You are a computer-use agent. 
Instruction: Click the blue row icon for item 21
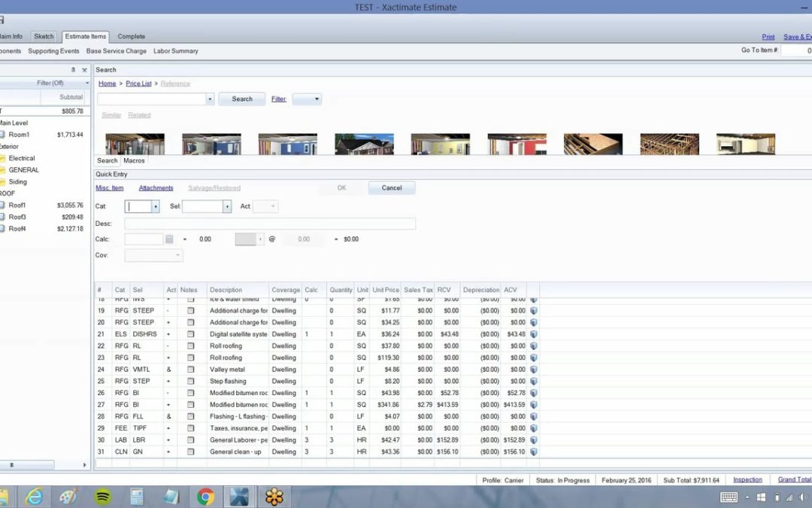pos(533,334)
